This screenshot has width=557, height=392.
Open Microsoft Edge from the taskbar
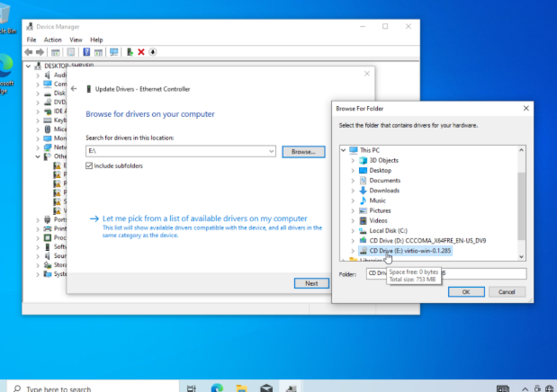[x=217, y=388]
